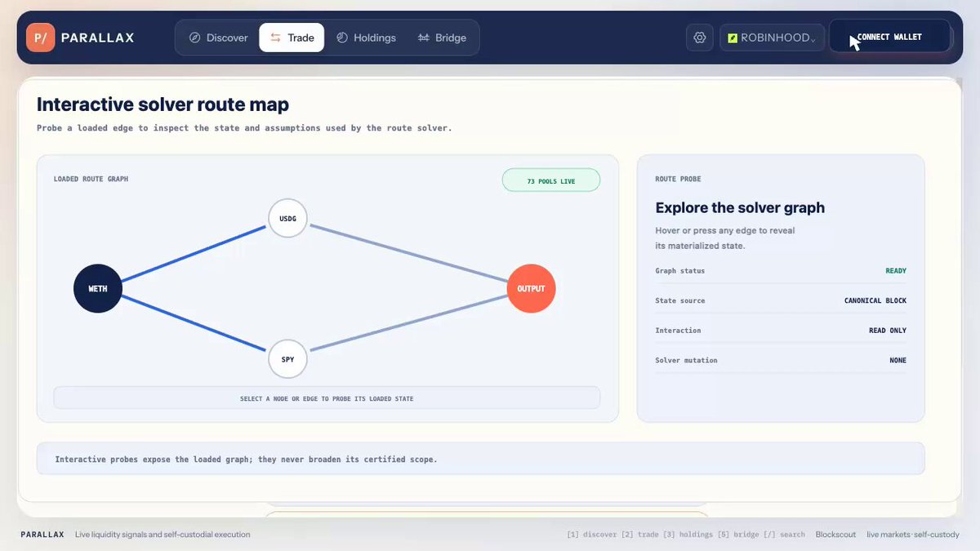Probe the USDG node
The image size is (980, 551).
click(287, 218)
